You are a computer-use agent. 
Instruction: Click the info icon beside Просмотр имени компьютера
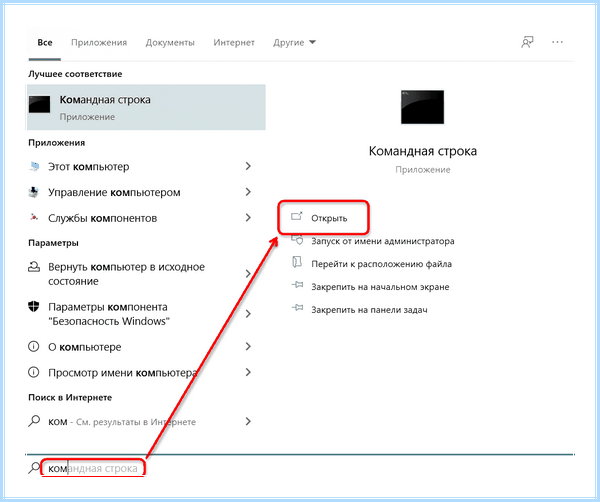tap(34, 372)
